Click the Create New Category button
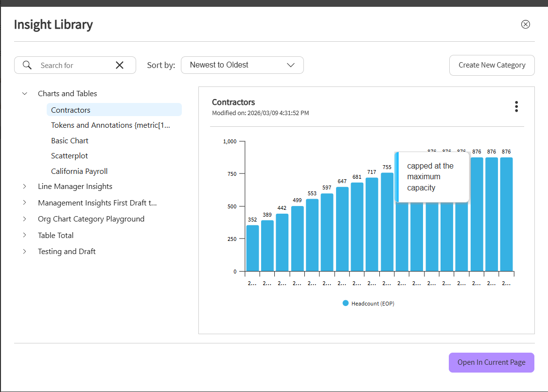The image size is (548, 392). coord(492,65)
